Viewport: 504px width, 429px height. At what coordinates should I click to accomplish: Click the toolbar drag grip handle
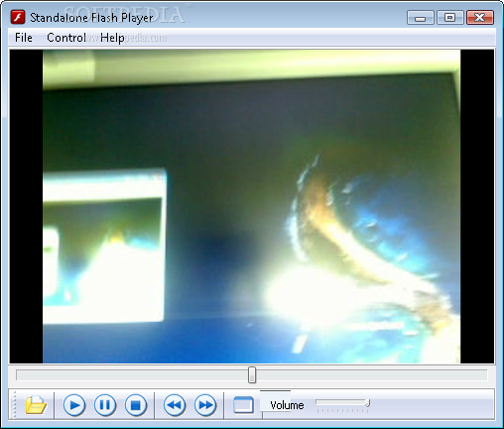(14, 404)
